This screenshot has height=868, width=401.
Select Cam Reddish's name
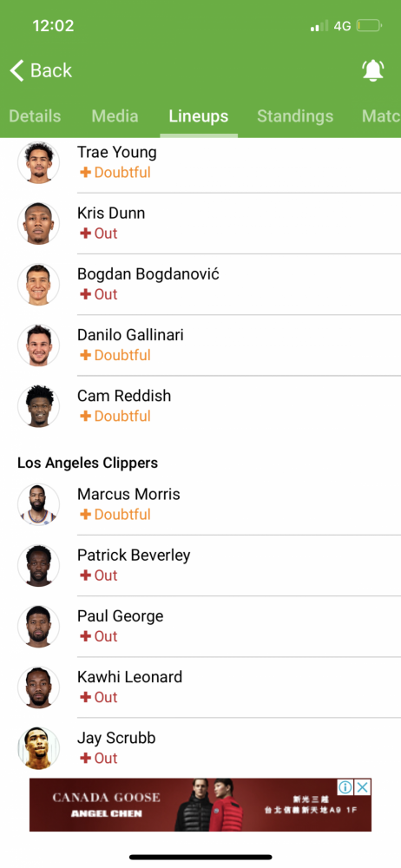[124, 396]
